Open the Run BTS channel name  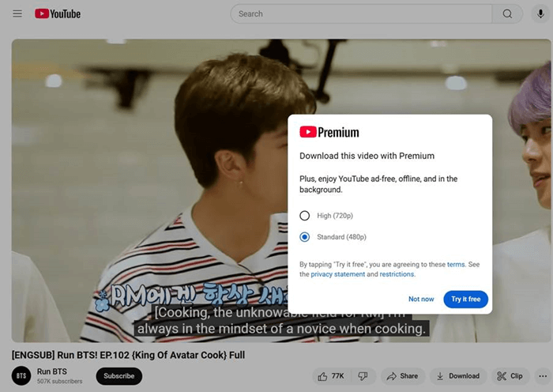click(52, 371)
